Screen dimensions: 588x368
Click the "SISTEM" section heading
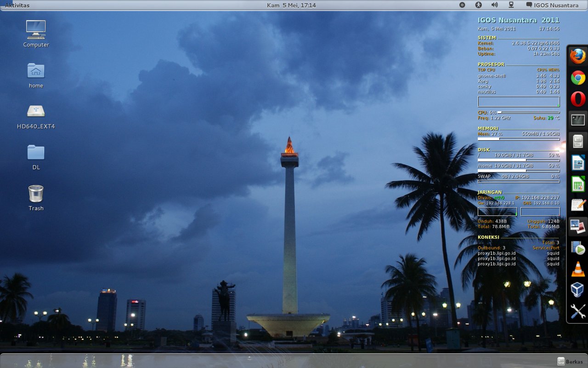point(487,38)
